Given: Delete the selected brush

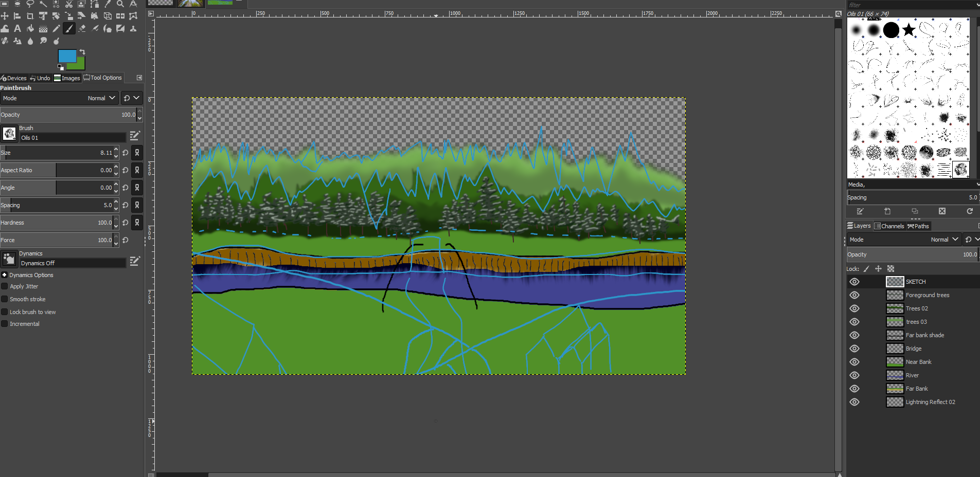Looking at the screenshot, I should click(942, 211).
